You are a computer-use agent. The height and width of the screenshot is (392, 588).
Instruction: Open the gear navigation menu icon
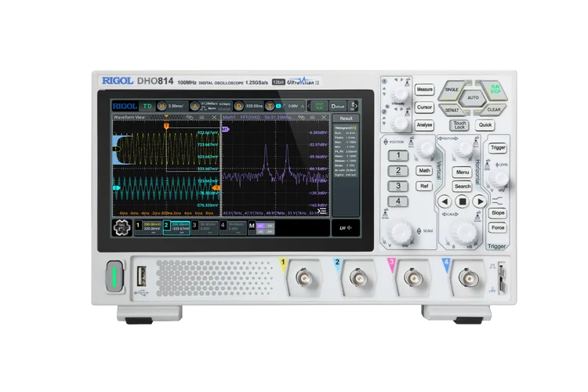click(122, 227)
